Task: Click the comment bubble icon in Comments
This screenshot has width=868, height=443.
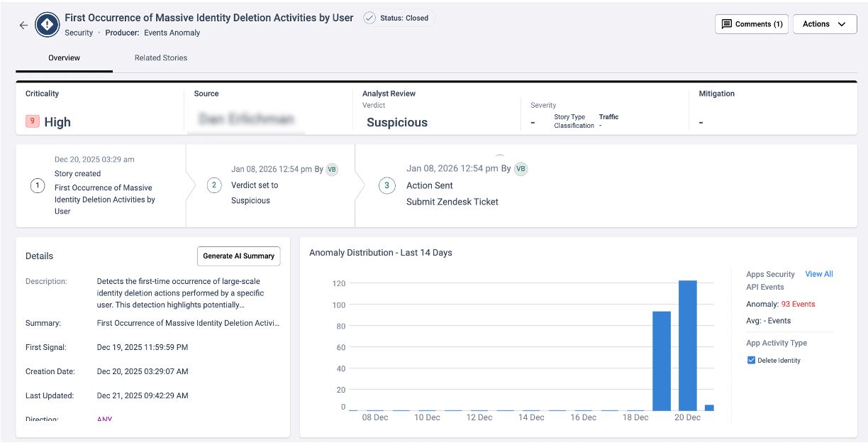Action: (x=726, y=24)
